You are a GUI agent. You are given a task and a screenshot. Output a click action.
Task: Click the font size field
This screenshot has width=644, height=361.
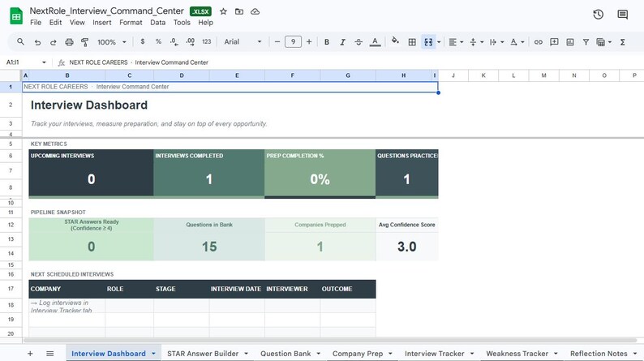click(293, 41)
